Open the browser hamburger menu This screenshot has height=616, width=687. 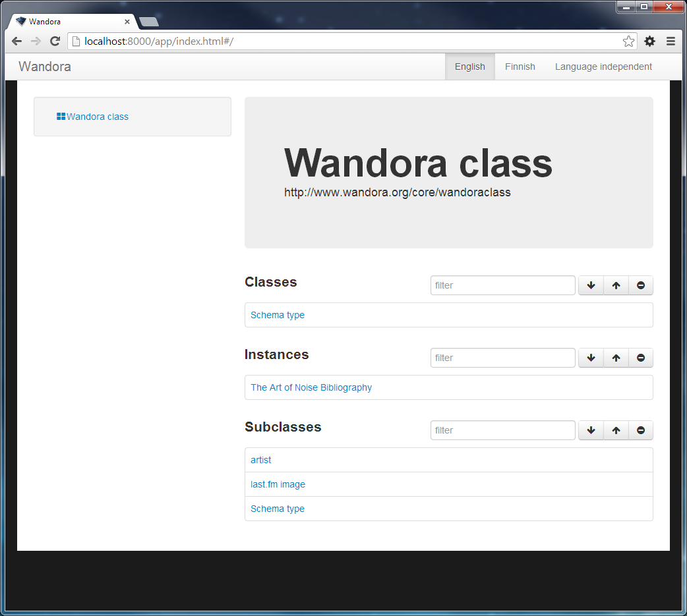[671, 42]
